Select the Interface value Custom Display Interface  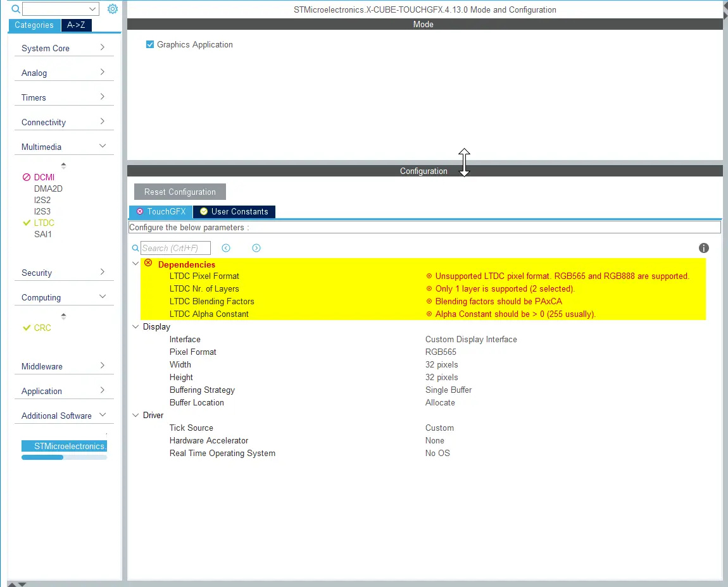click(x=471, y=339)
